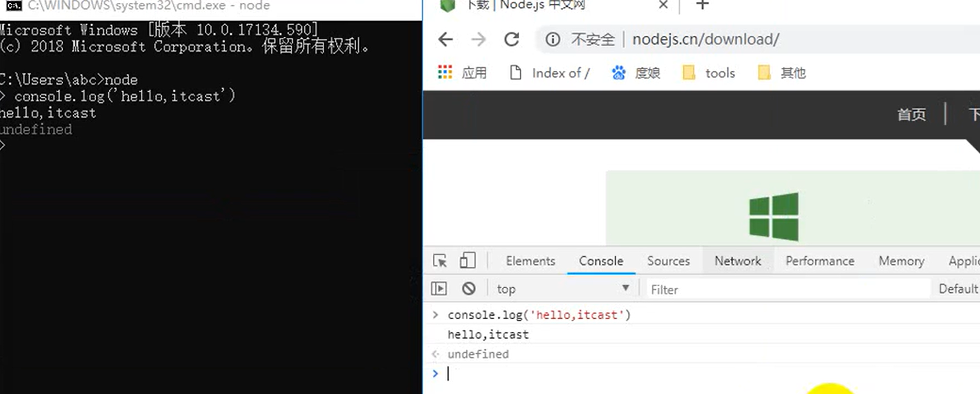
Task: Switch to the Console tab
Action: click(601, 261)
